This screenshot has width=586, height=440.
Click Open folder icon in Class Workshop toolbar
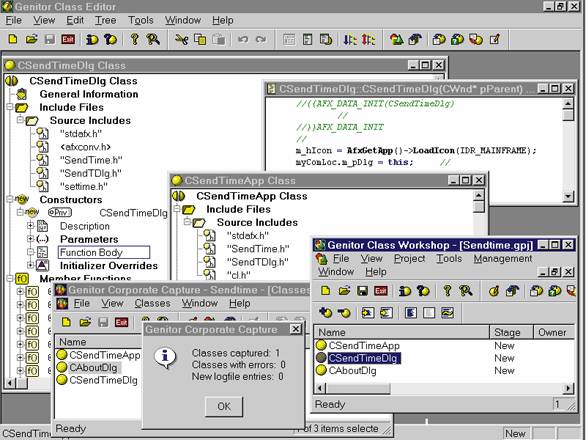tap(344, 290)
